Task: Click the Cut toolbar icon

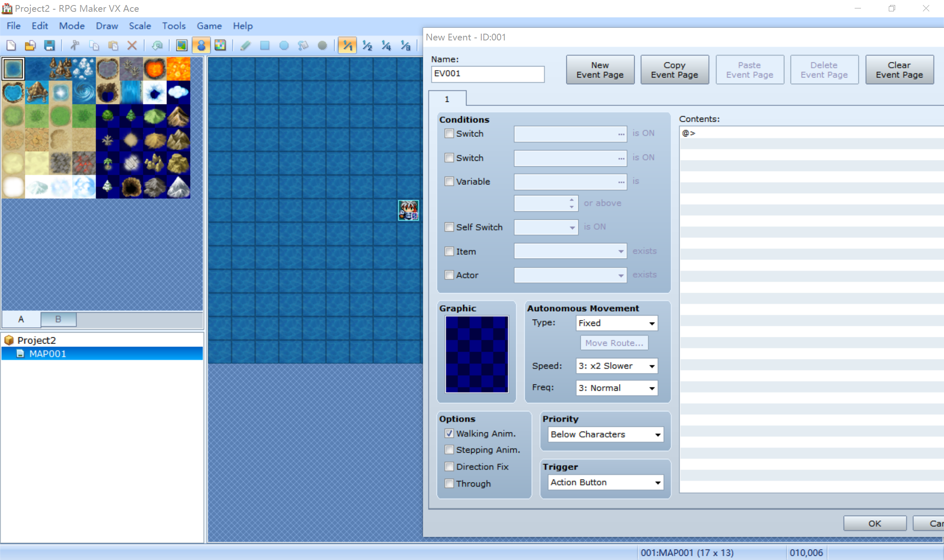Action: click(75, 45)
